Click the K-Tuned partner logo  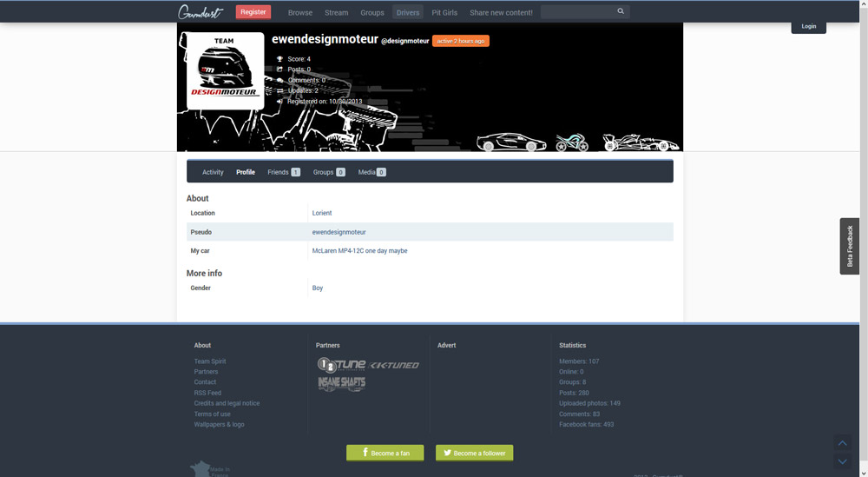(394, 365)
